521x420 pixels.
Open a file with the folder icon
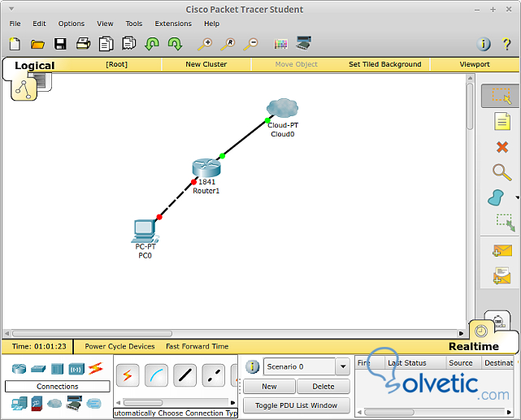[37, 44]
